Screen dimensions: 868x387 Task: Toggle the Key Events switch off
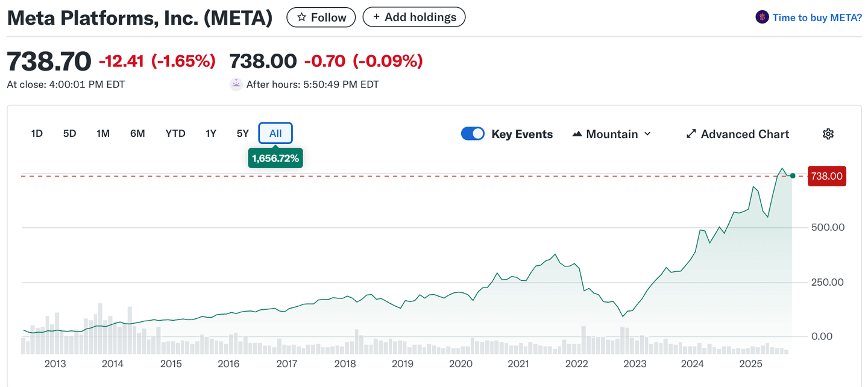coord(473,134)
